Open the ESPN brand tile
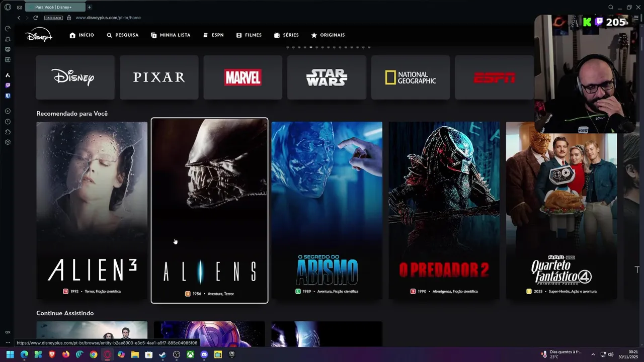The width and height of the screenshot is (644, 362). (x=494, y=77)
